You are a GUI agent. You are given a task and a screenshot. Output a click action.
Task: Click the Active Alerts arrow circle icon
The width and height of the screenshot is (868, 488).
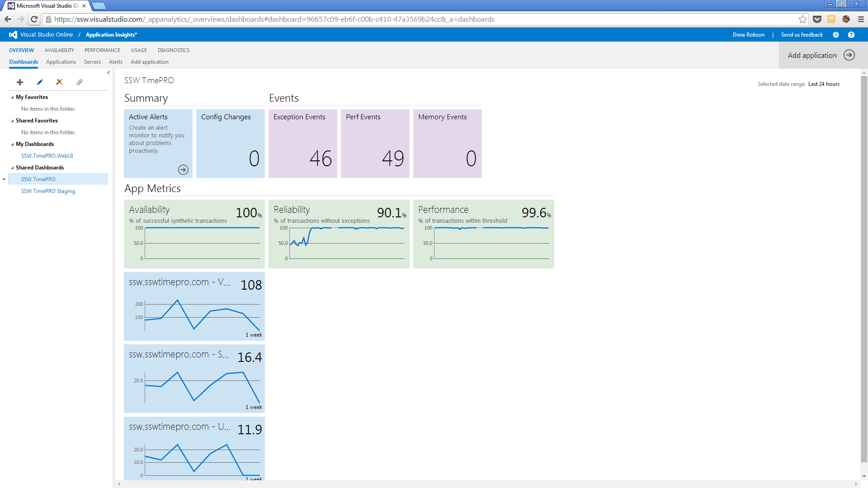pos(183,169)
